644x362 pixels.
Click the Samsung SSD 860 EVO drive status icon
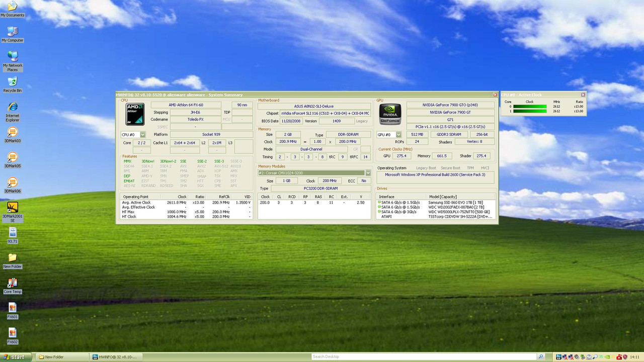pyautogui.click(x=379, y=202)
